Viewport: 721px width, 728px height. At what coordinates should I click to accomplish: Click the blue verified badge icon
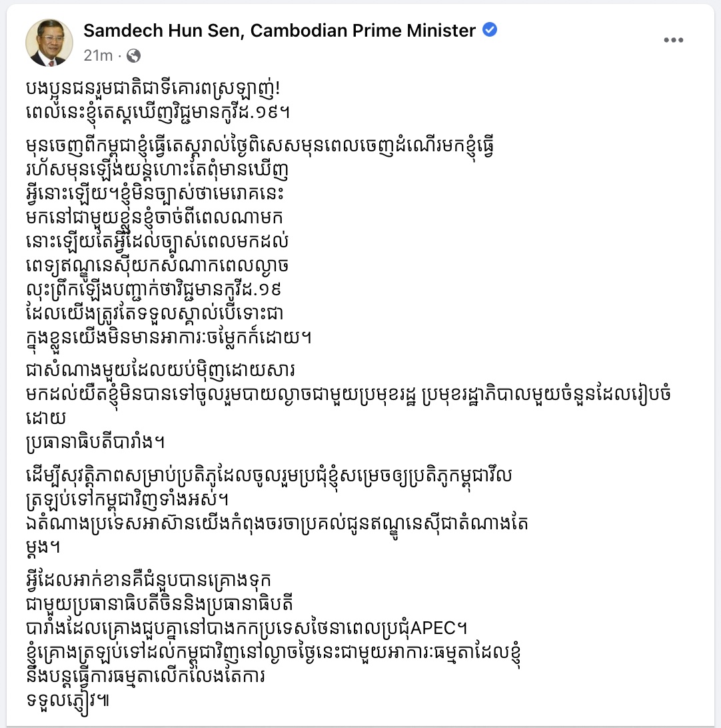click(x=490, y=30)
